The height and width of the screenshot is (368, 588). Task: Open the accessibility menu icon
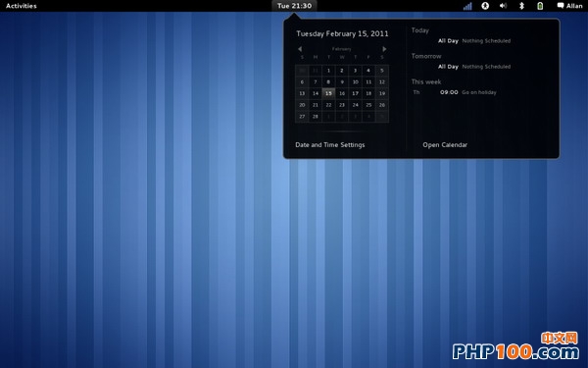tap(485, 6)
